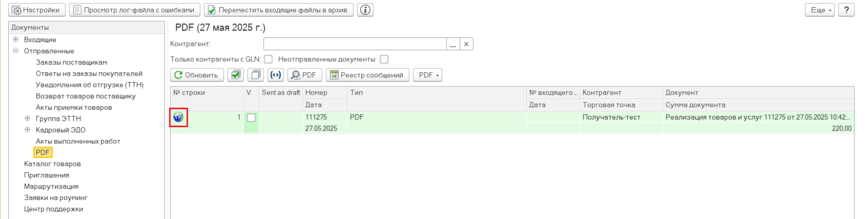Viewport: 868px width, 219px height.
Task: Toggle Только контрагенты с GLN checkbox
Action: pos(268,59)
